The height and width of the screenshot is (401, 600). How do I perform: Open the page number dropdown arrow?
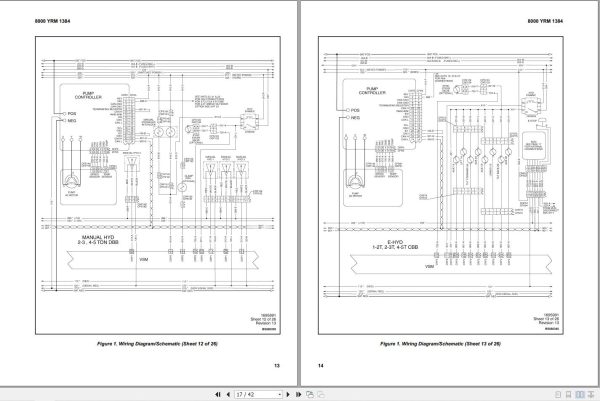pyautogui.click(x=279, y=394)
